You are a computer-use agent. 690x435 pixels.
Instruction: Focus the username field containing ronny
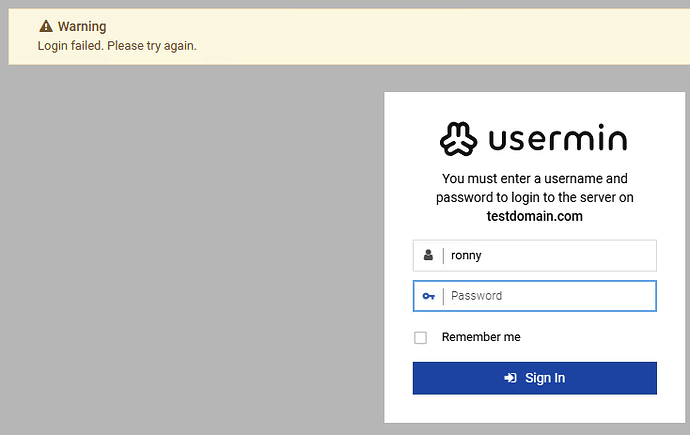point(535,256)
